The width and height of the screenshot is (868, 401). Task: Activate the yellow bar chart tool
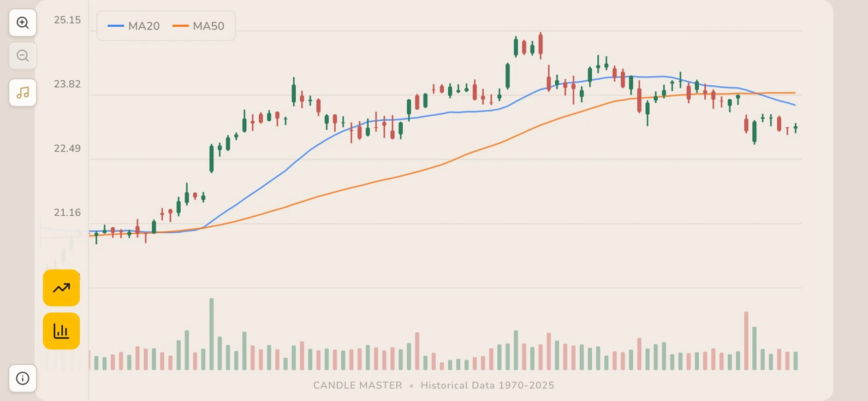click(x=61, y=330)
